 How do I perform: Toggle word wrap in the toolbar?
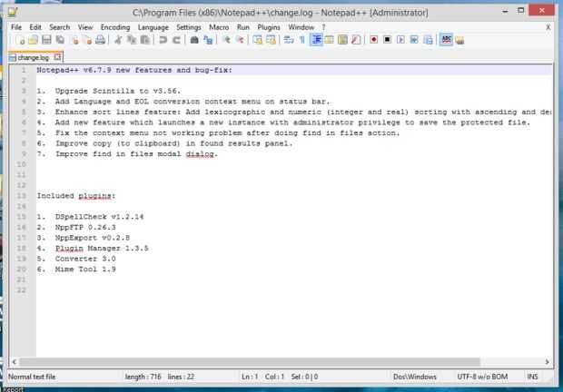(289, 40)
